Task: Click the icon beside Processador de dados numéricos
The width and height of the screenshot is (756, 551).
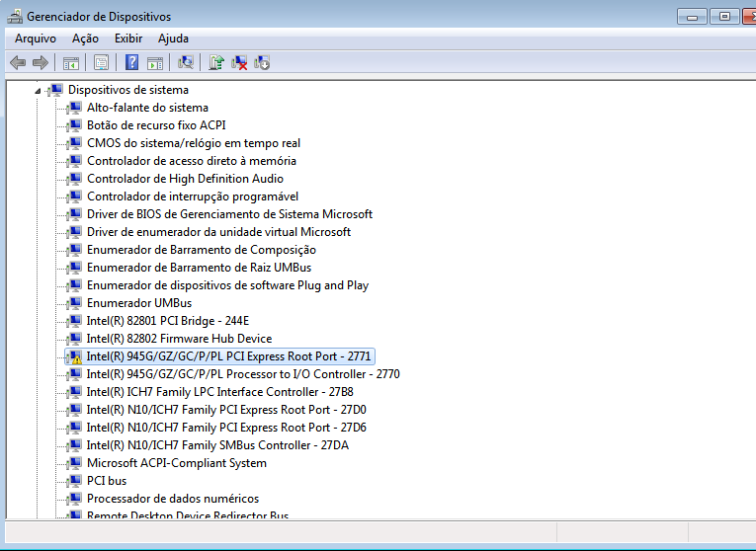Action: [74, 499]
